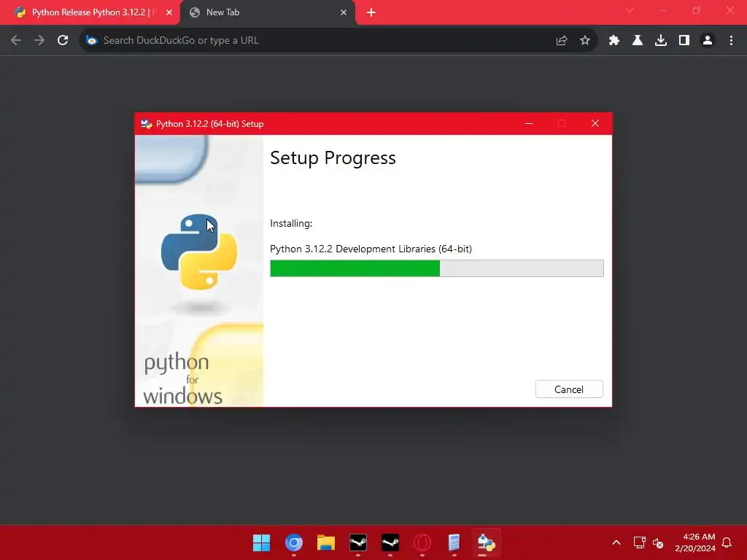This screenshot has height=560, width=747.
Task: Share this page icon in address bar
Action: pyautogui.click(x=562, y=41)
